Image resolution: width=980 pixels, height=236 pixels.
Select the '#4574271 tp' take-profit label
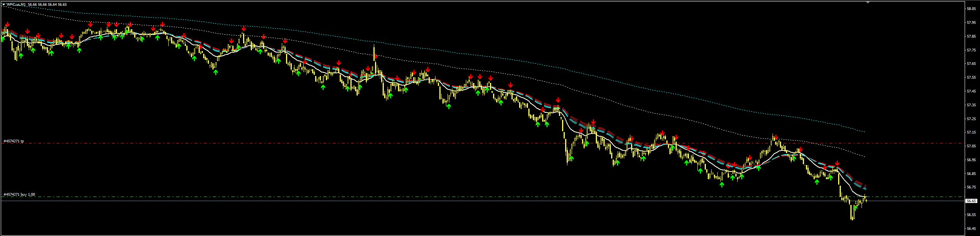14,141
